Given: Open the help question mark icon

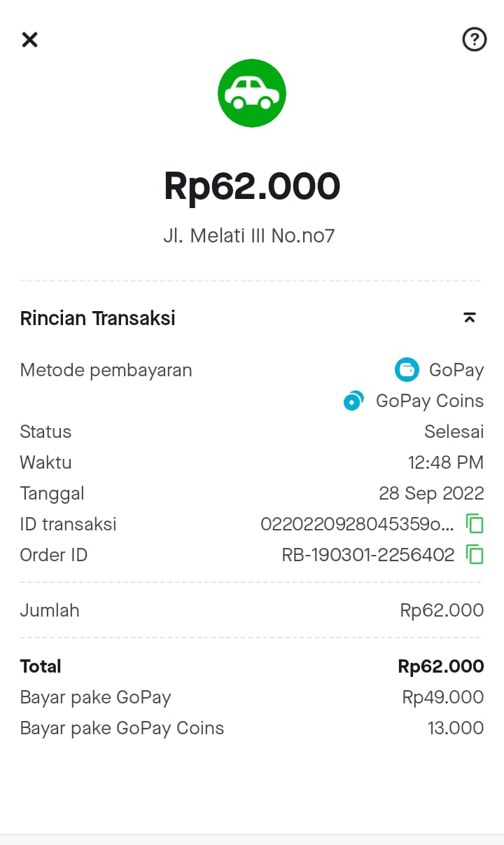Looking at the screenshot, I should point(475,39).
